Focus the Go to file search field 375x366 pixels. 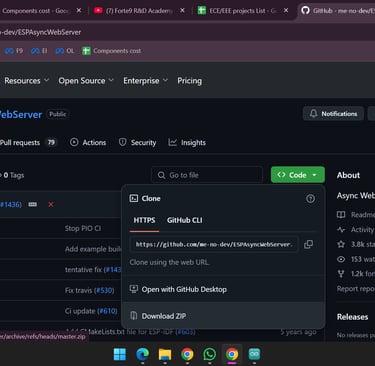[207, 175]
